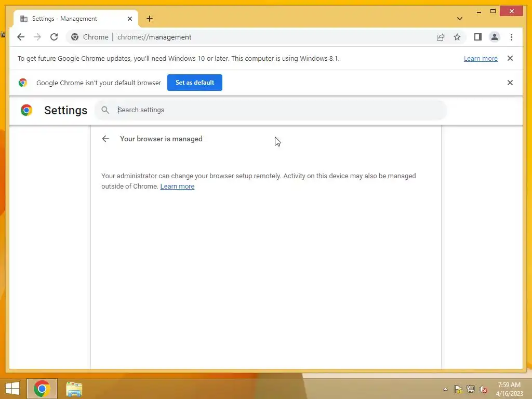
Task: Open the Chrome three-dot menu
Action: pos(511,37)
